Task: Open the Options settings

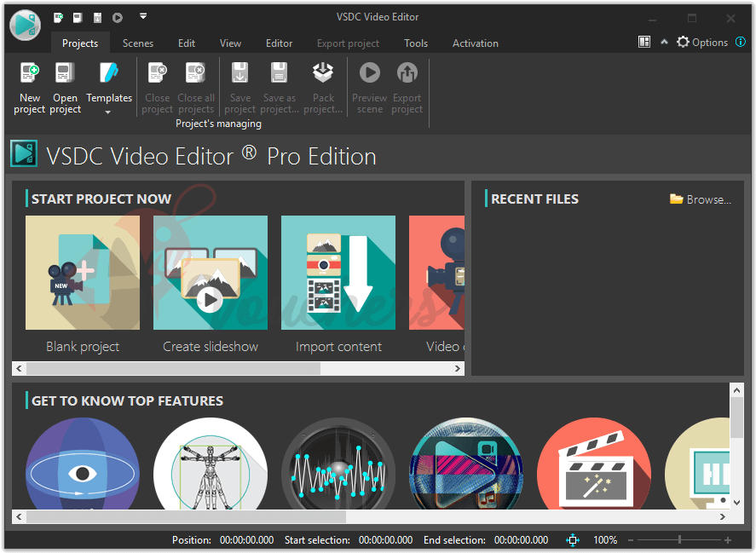Action: pyautogui.click(x=701, y=41)
